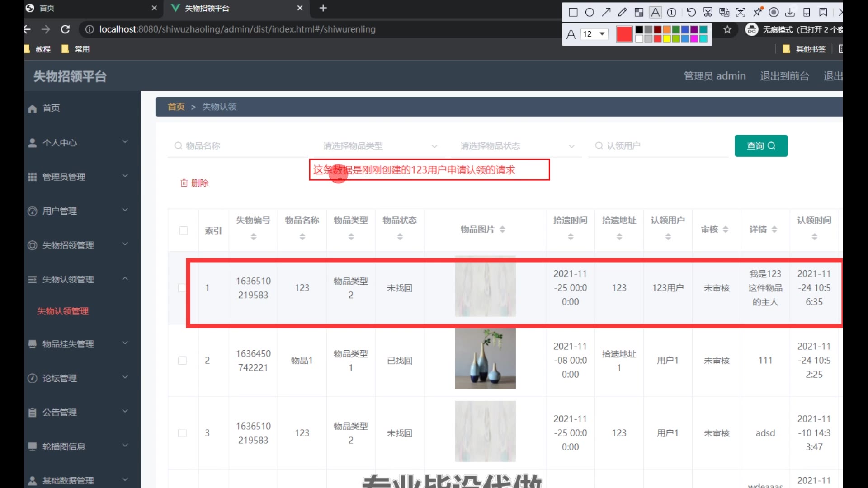The height and width of the screenshot is (488, 868).
Task: Check the checkbox for row 2
Action: (182, 361)
